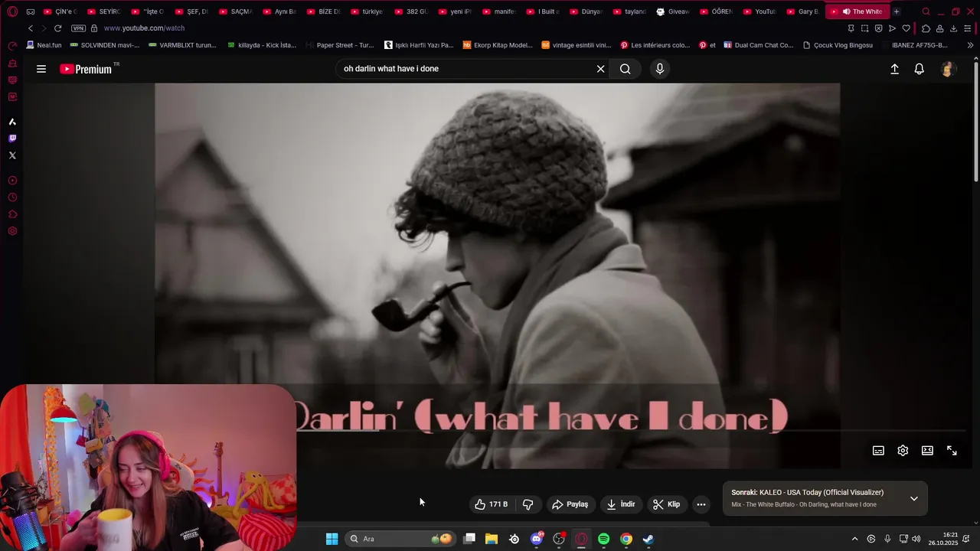Show more bookmarks with double chevron
Screen dimensions: 980x551
(970, 45)
